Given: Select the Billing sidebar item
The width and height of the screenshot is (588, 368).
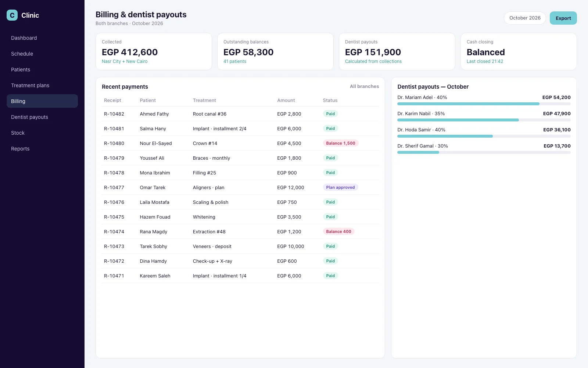Looking at the screenshot, I should pos(42,101).
